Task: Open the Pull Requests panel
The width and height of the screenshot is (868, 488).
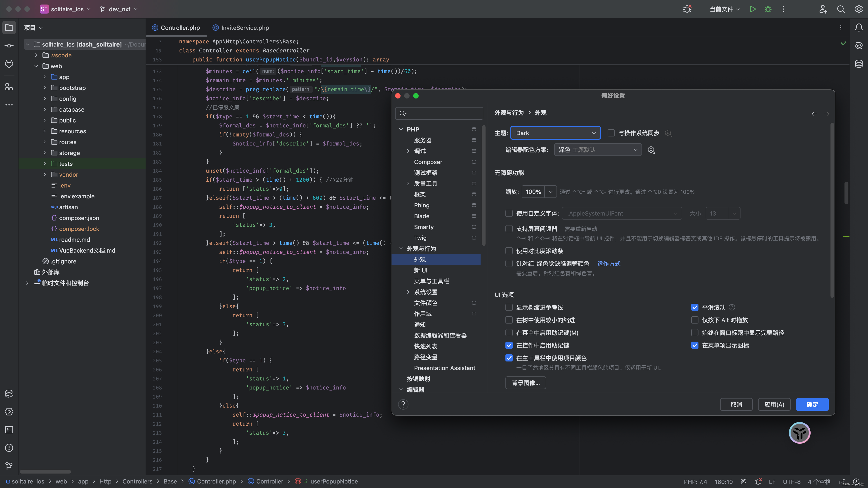Action: point(9,64)
